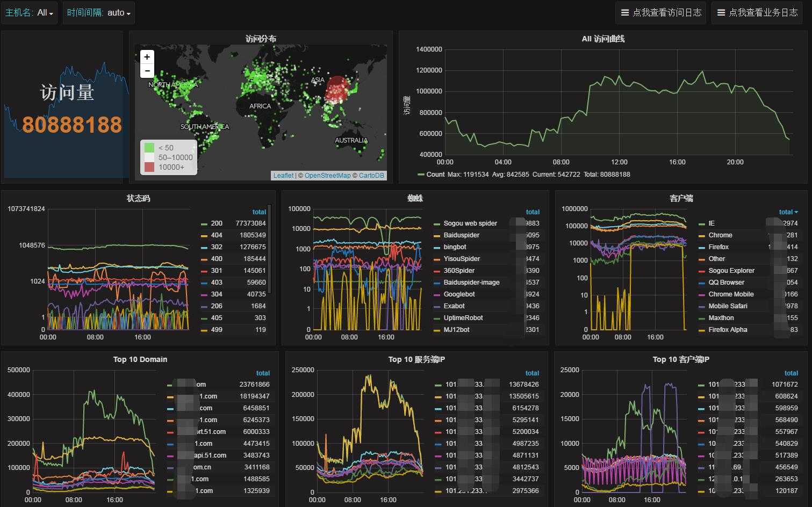Open the Top 10 服务端IP panel title menu
Screen dimensions: 812x507
[416, 359]
